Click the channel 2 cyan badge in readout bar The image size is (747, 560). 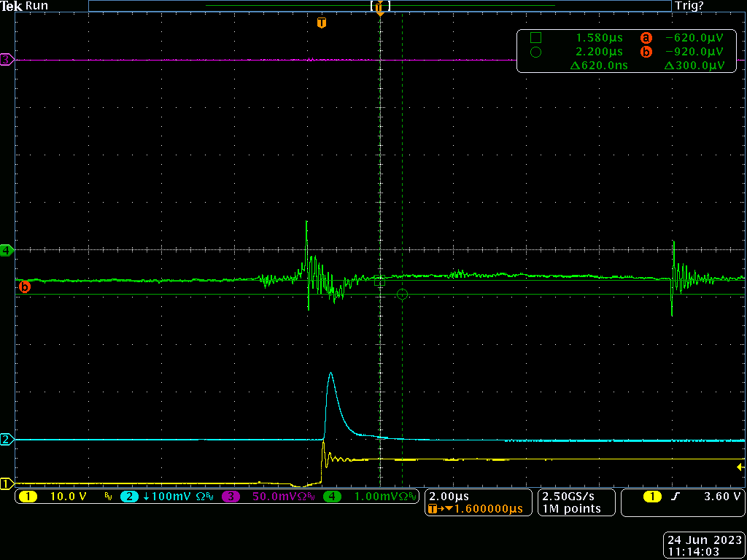(130, 497)
